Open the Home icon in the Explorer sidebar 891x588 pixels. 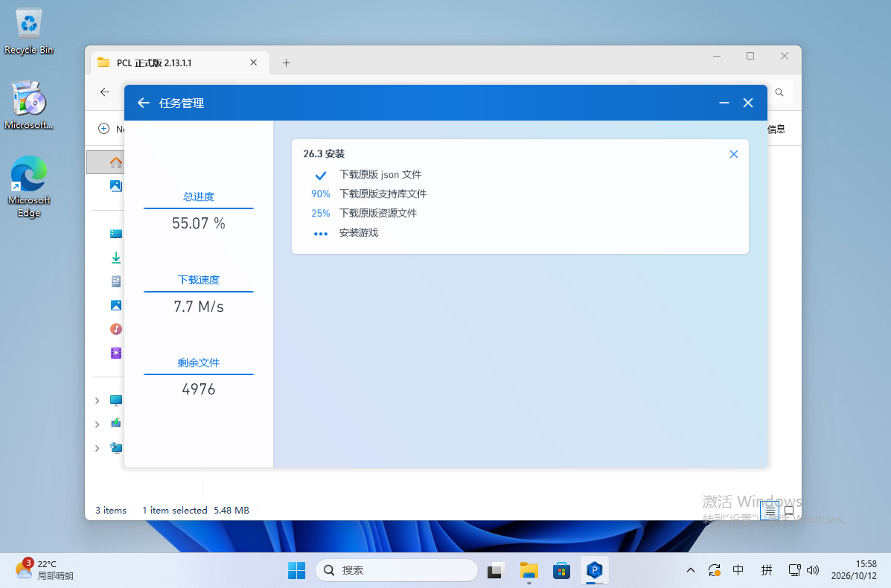pyautogui.click(x=116, y=162)
